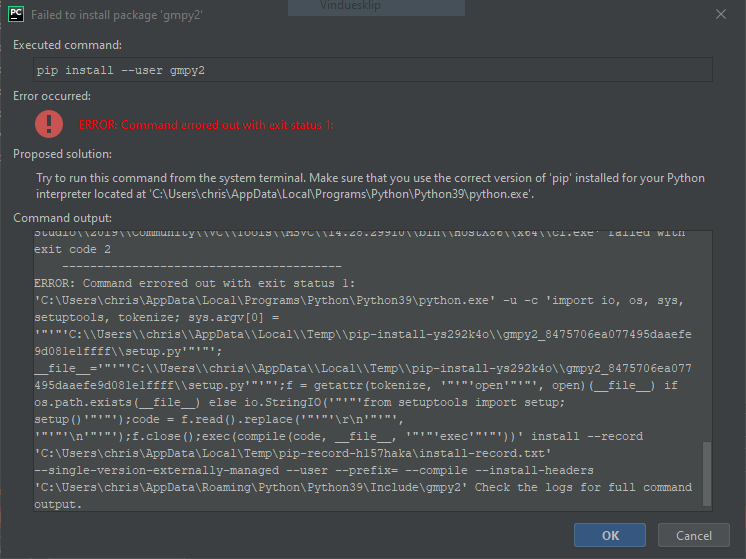The width and height of the screenshot is (746, 559).
Task: Click the 'setuptools, tokenize; sys.argv[0] =' line
Action: [x=157, y=317]
